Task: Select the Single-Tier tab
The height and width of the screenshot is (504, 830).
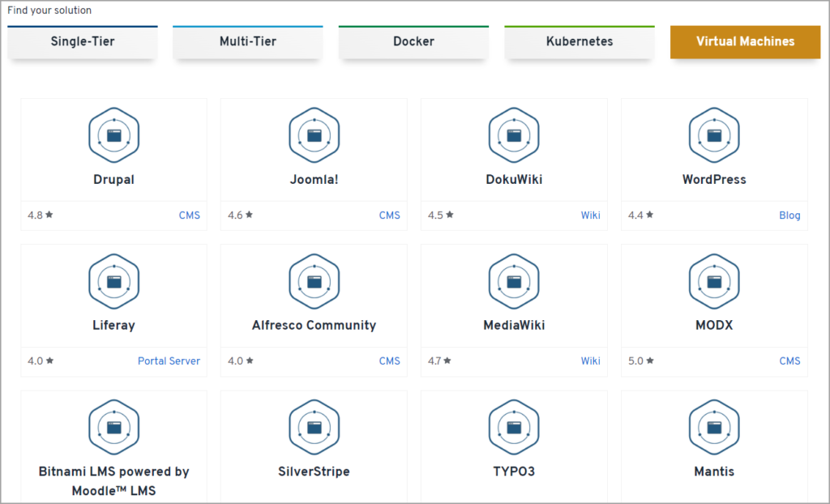Action: click(x=82, y=41)
